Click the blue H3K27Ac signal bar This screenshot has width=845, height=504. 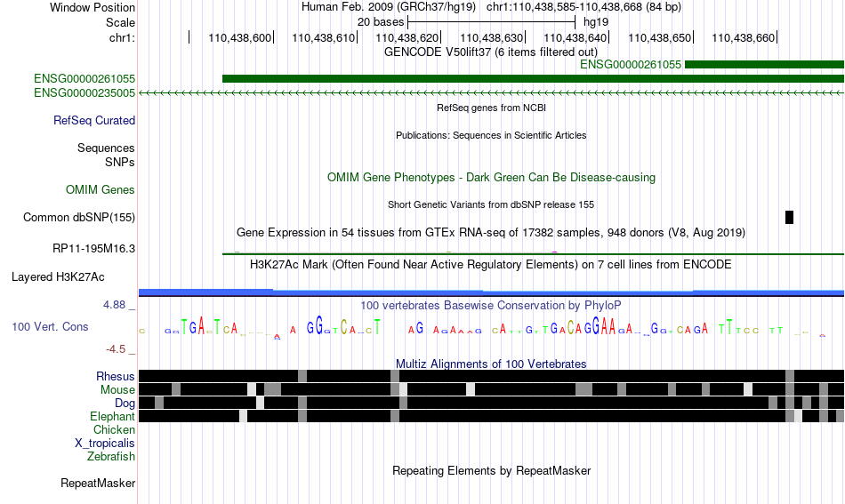tap(491, 292)
